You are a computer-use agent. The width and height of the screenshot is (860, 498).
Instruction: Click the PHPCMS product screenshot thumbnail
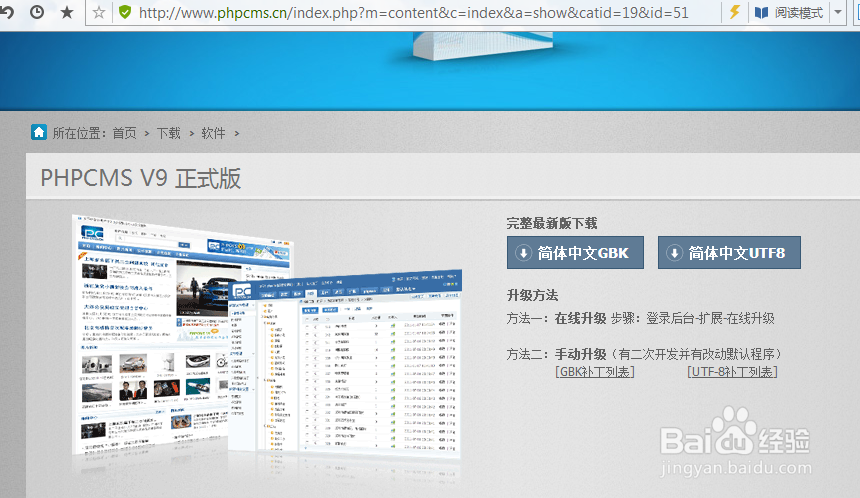(267, 335)
